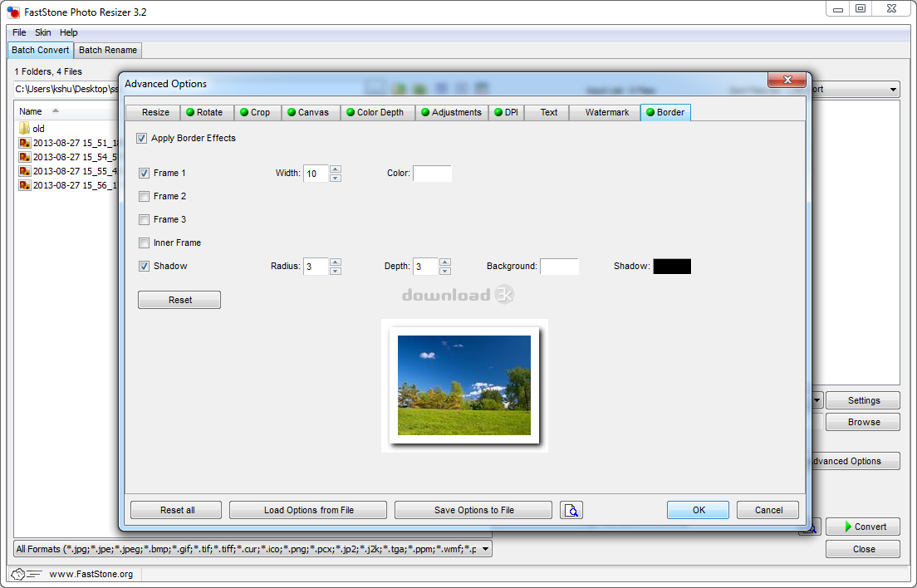
Task: Click the image icon for file 2013-08-27 15_51
Action: [25, 143]
